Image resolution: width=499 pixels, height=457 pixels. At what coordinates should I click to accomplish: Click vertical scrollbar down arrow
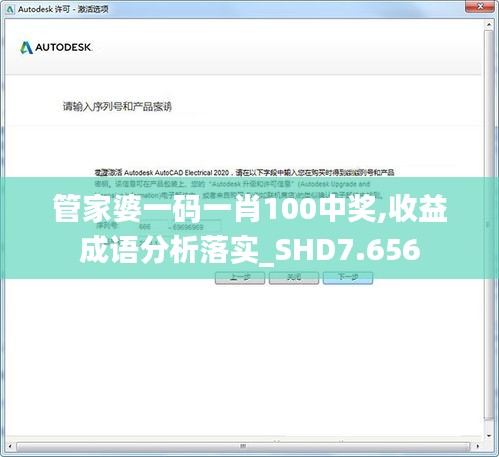click(x=489, y=435)
